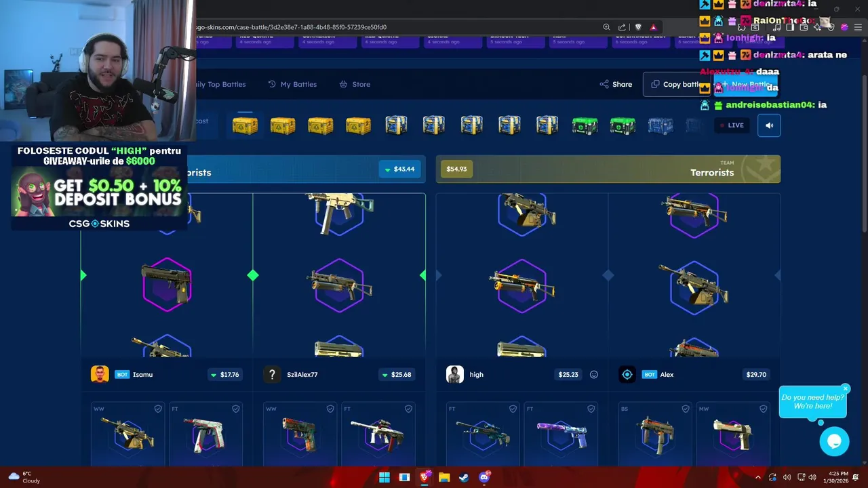Viewport: 868px width, 488px height.
Task: Click the shield check on high's first FT item
Action: [x=513, y=409]
